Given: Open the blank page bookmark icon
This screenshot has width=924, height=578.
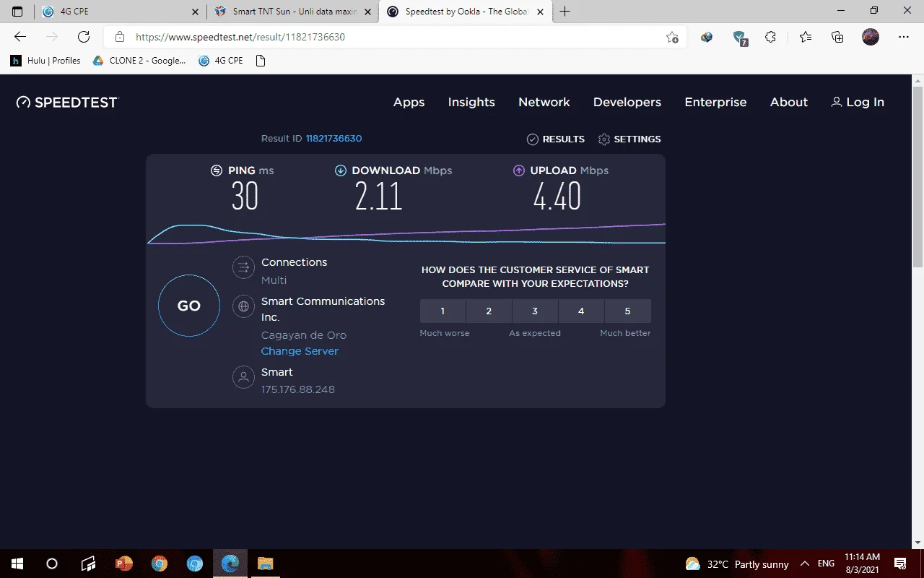Looking at the screenshot, I should click(x=261, y=61).
